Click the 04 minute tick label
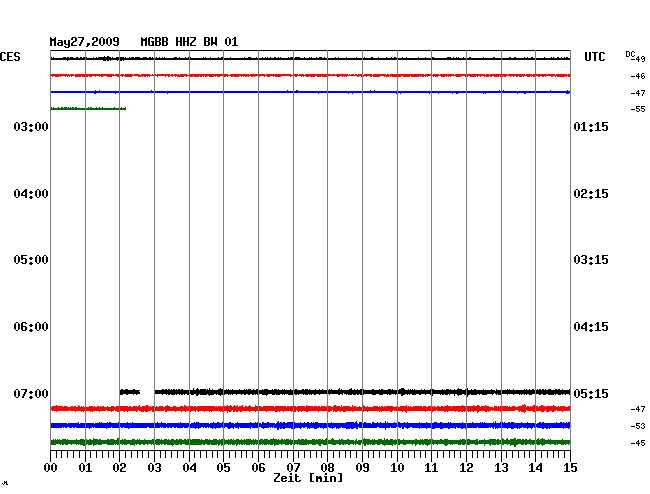Viewport: 650px width, 494px height. 189,468
